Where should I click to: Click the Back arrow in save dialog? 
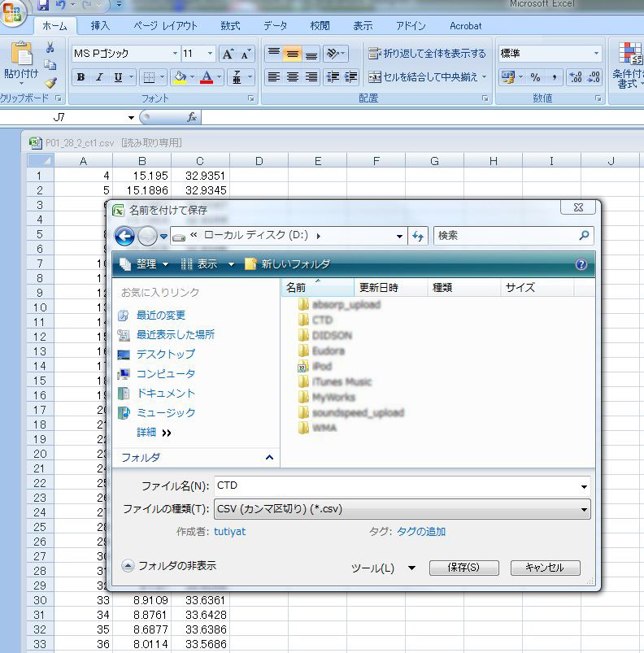[124, 237]
